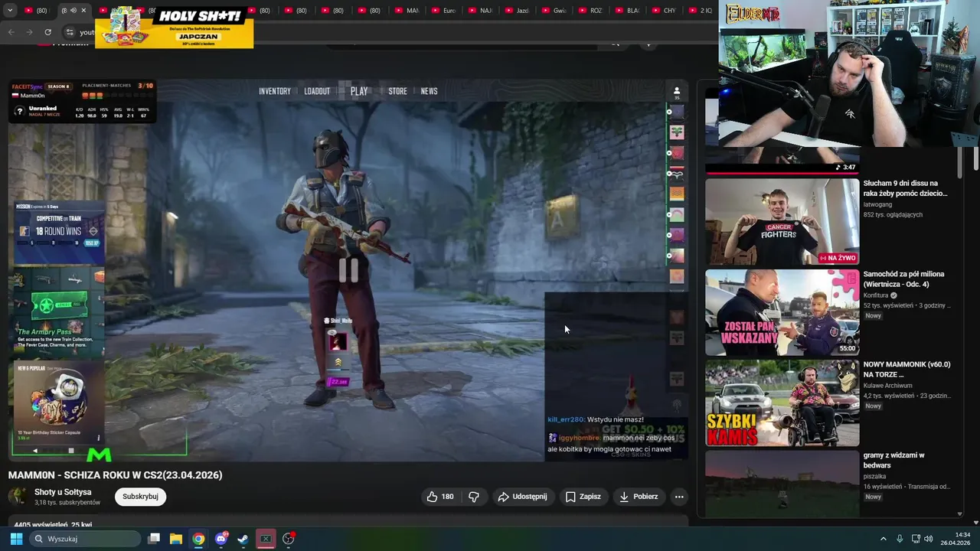980x551 pixels.
Task: Mute the active tab's audio speaker icon
Action: (73, 11)
